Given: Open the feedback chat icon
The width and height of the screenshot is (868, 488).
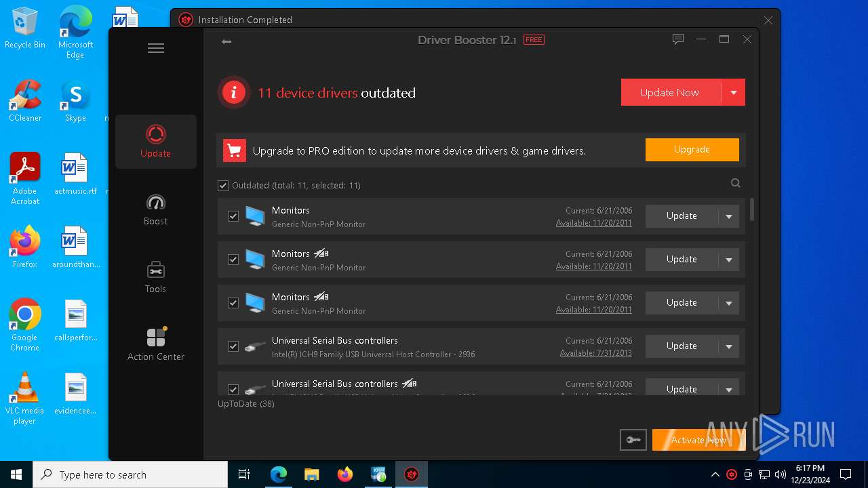Looking at the screenshot, I should (678, 39).
